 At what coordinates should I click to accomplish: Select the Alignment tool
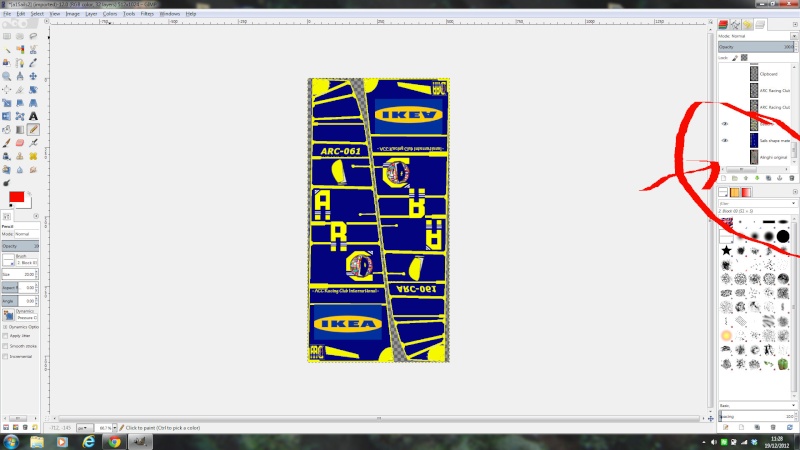(7, 90)
